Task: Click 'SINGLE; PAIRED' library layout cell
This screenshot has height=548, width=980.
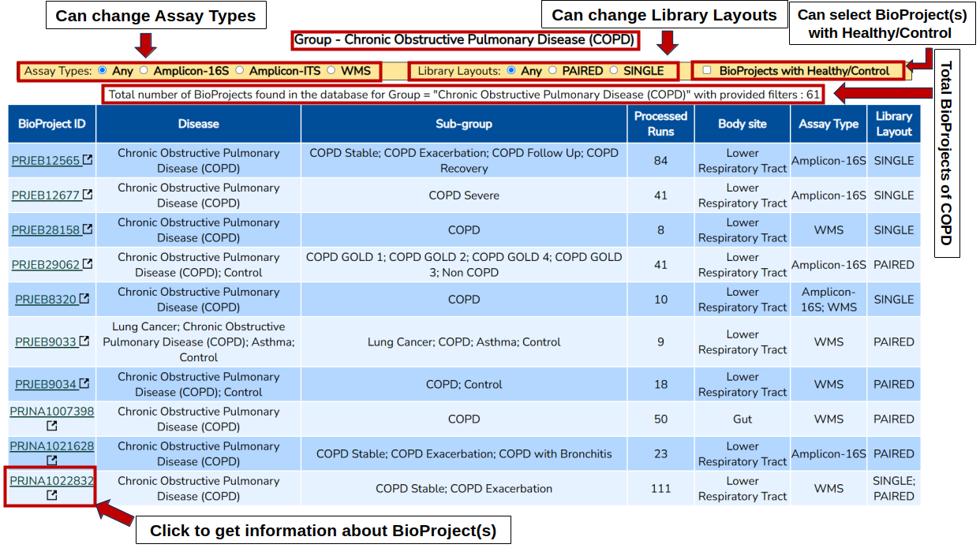Action: pos(894,489)
